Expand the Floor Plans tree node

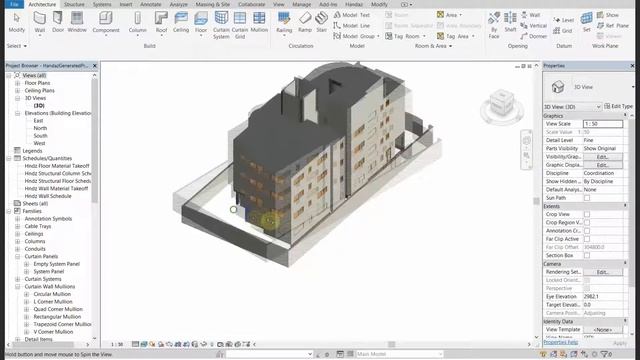point(18,83)
